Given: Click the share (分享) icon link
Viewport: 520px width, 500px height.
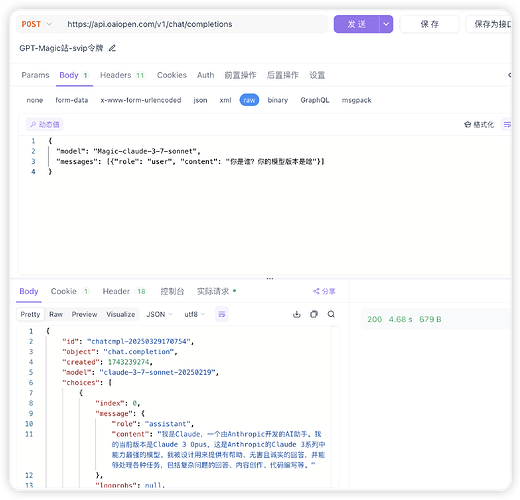Looking at the screenshot, I should point(324,291).
